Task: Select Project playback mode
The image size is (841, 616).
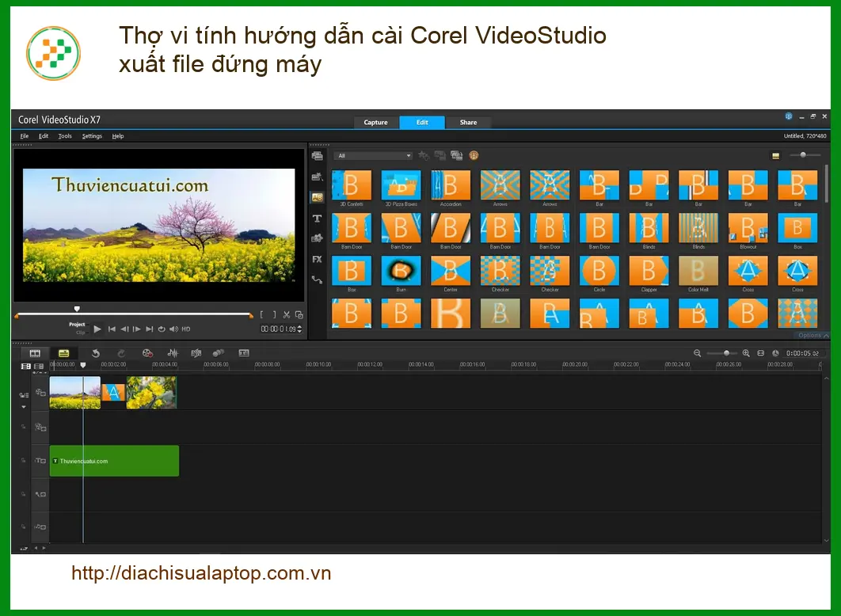Action: (77, 325)
